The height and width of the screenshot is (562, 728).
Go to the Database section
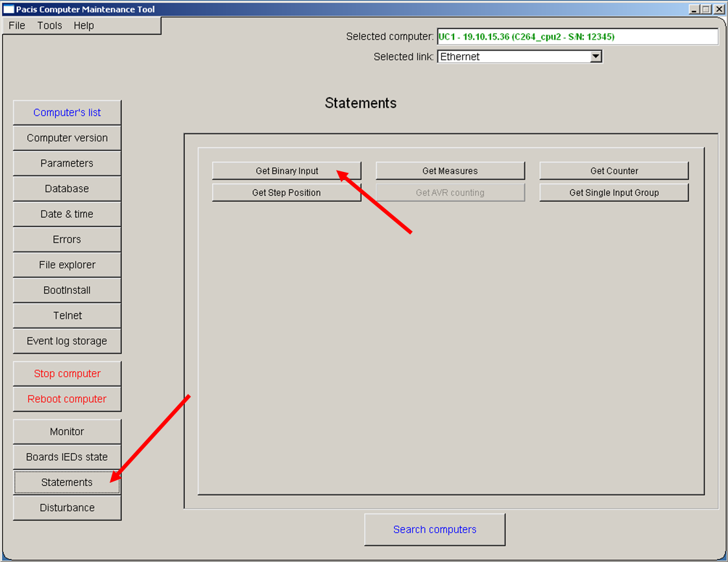[x=67, y=189]
